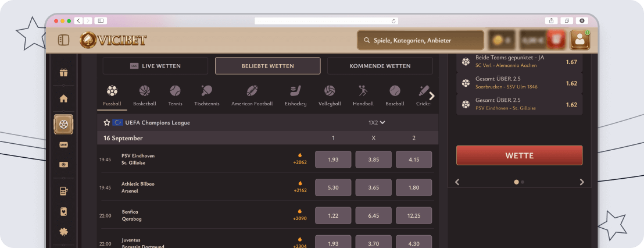644x248 pixels.
Task: Click the search field Spiele, Kategorien, Anbieter
Action: click(x=420, y=40)
